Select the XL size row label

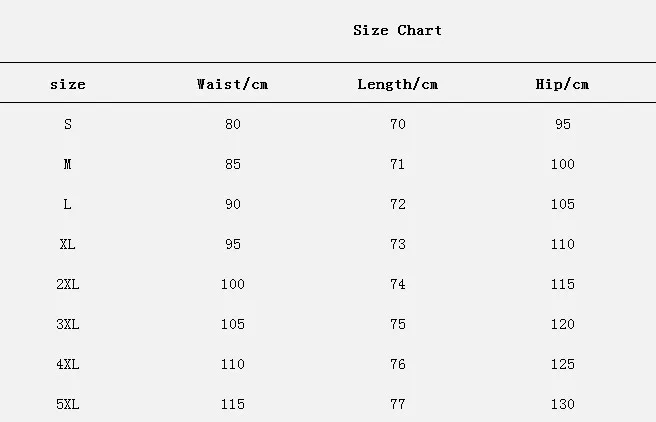click(67, 244)
